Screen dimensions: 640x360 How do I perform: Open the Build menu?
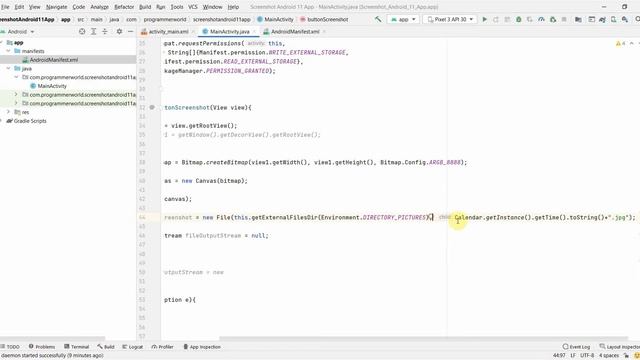[x=145, y=7]
